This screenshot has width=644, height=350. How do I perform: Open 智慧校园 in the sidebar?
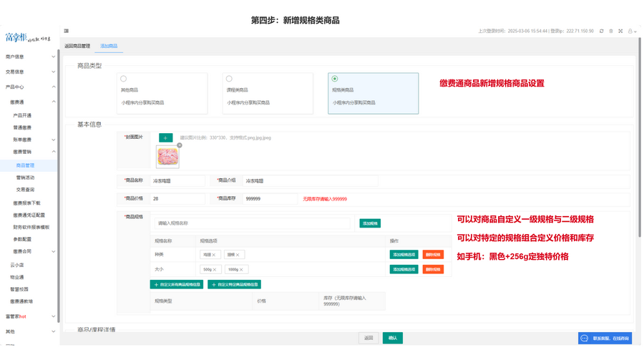19,289
